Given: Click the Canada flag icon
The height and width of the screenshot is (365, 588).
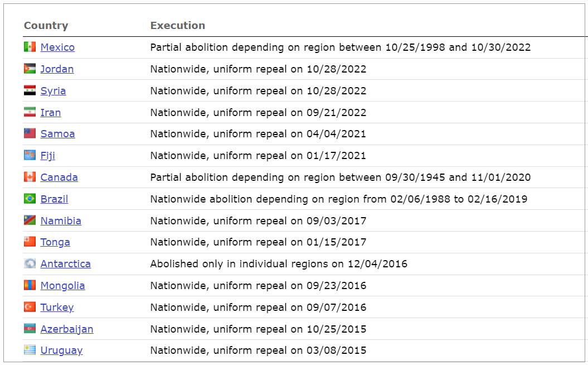Looking at the screenshot, I should pyautogui.click(x=30, y=177).
